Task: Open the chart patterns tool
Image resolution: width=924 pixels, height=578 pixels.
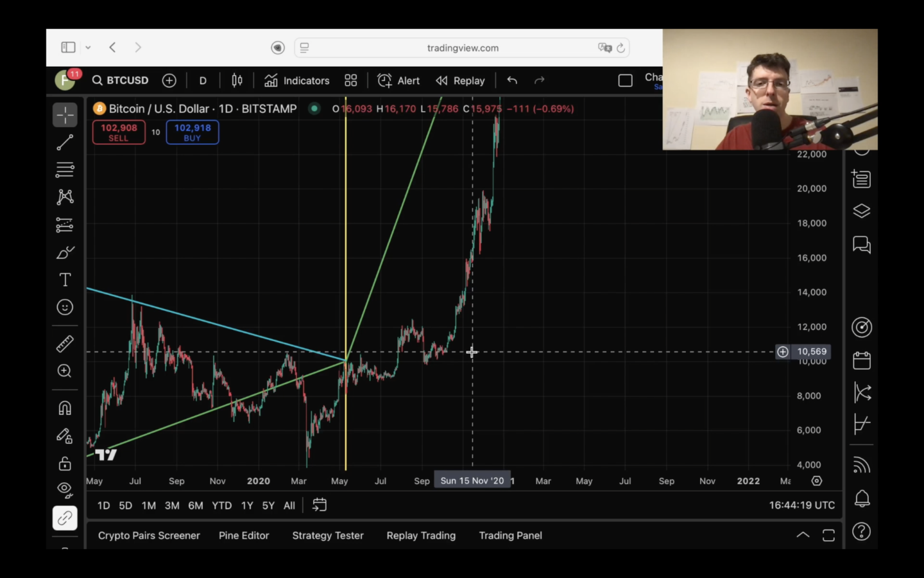Action: (65, 197)
